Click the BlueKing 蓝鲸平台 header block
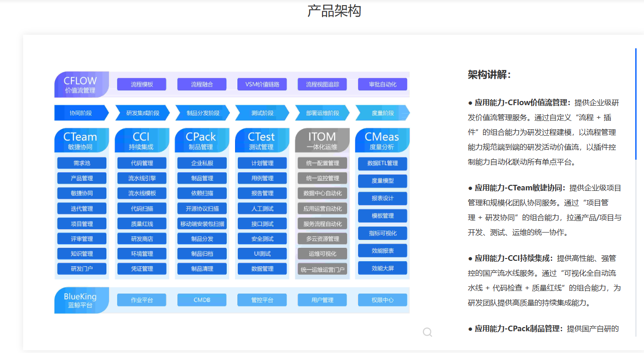 82,300
